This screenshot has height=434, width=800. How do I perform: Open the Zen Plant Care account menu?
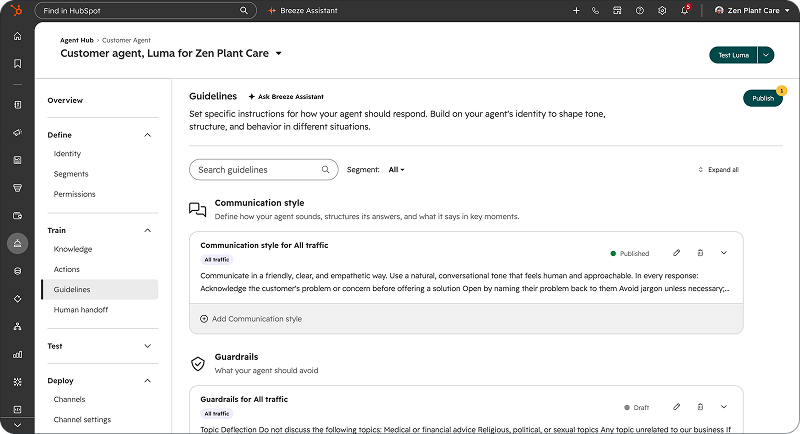[x=752, y=10]
